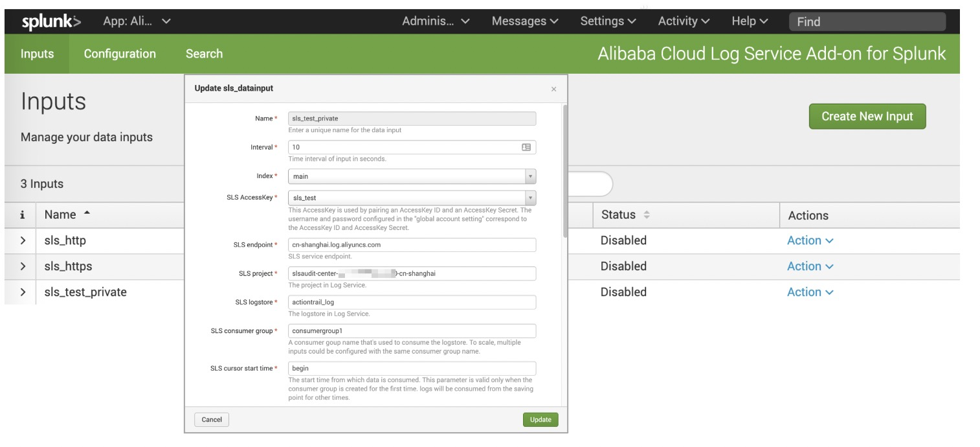The width and height of the screenshot is (980, 447).
Task: Open the Activity menu
Action: (x=684, y=21)
